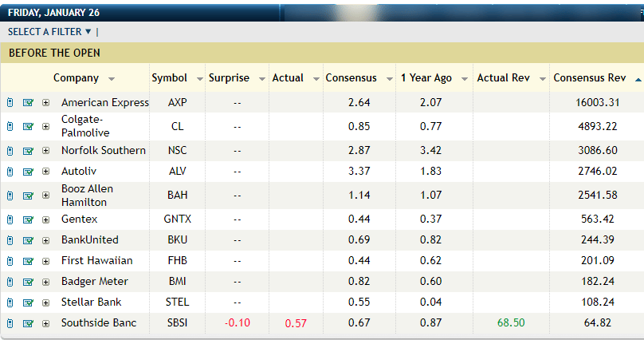The width and height of the screenshot is (644, 340).
Task: Expand the Autoliv row plus box
Action: 45,172
